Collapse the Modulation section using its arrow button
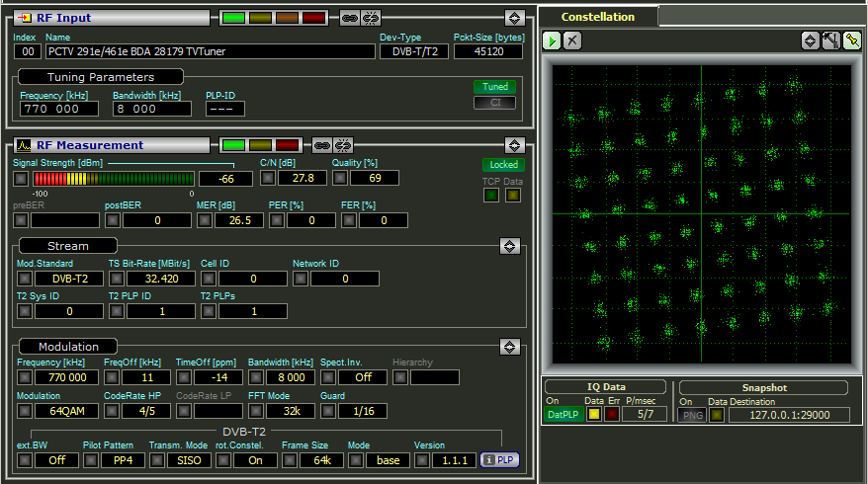 509,347
